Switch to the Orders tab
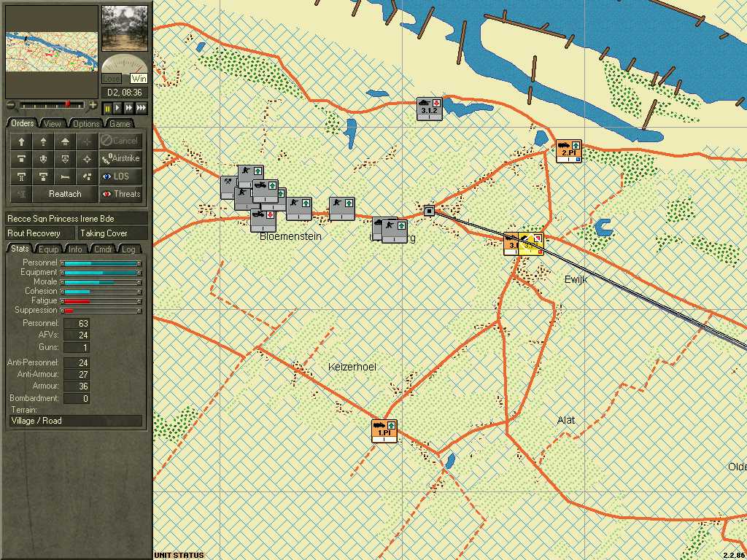 click(x=23, y=123)
